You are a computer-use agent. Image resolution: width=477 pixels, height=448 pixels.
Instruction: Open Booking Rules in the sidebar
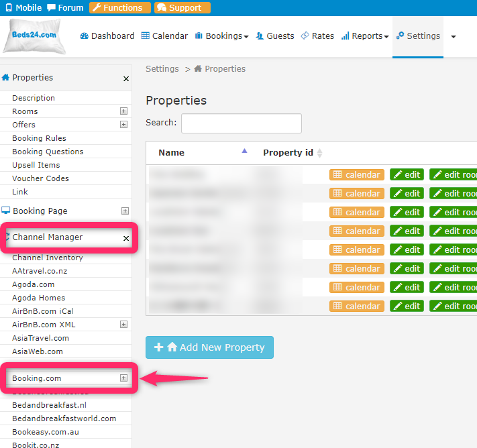click(39, 138)
